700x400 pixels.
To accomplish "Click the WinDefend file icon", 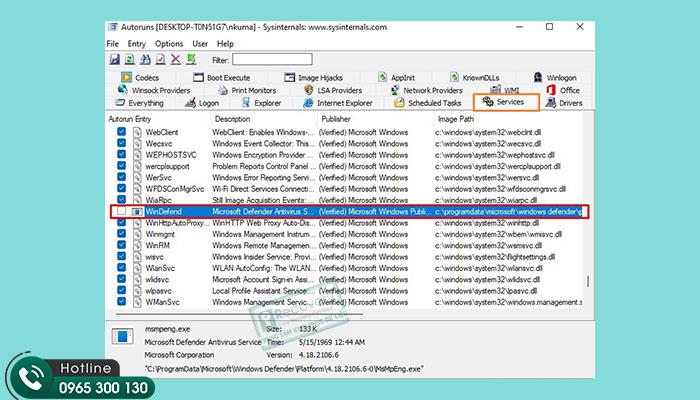I will click(x=137, y=212).
